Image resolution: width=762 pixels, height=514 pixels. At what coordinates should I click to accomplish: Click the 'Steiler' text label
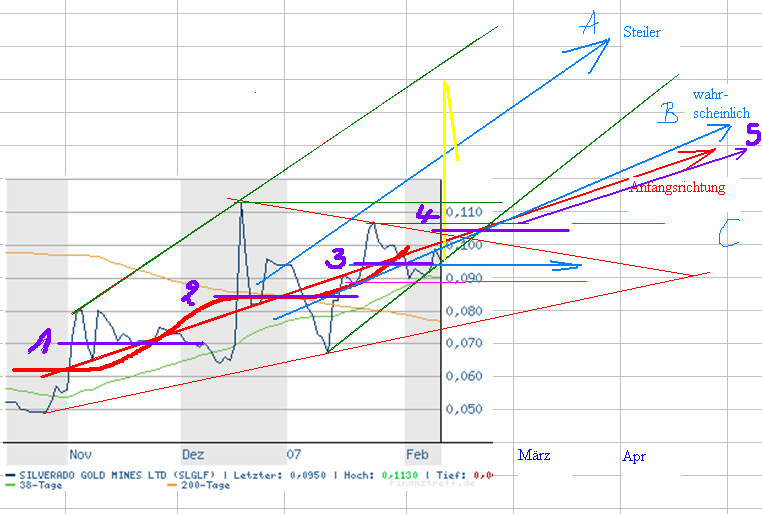(641, 32)
